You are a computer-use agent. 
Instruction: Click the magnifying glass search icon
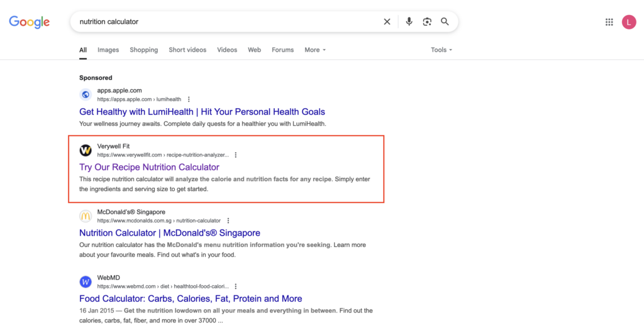point(445,22)
